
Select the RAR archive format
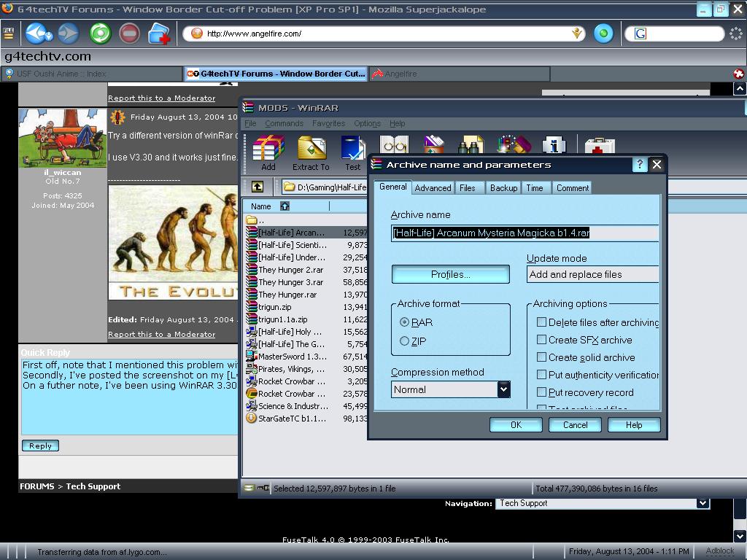[405, 322]
